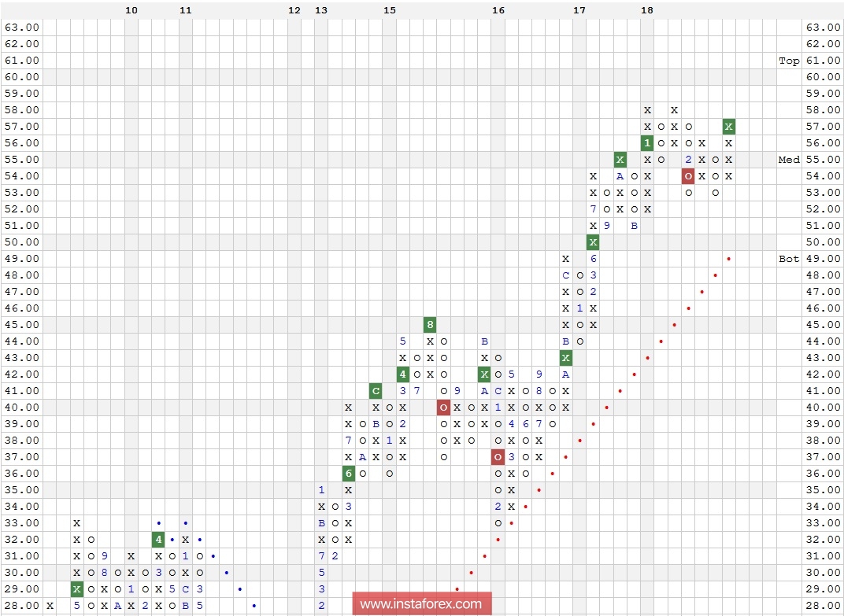The width and height of the screenshot is (844, 616).
Task: Select the year 12 column header
Action: tap(294, 10)
